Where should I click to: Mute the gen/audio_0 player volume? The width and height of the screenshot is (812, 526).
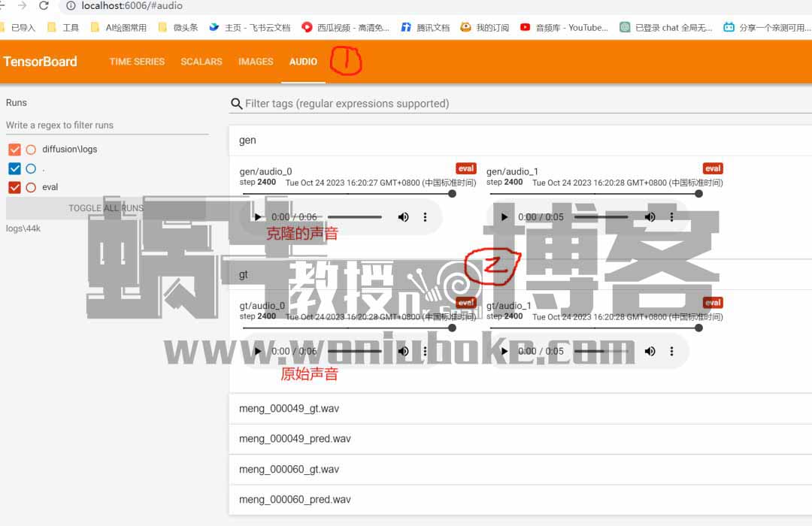pyautogui.click(x=404, y=217)
